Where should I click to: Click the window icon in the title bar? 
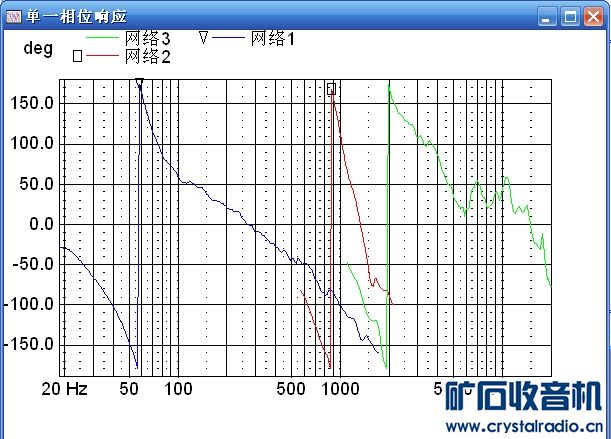click(x=14, y=17)
